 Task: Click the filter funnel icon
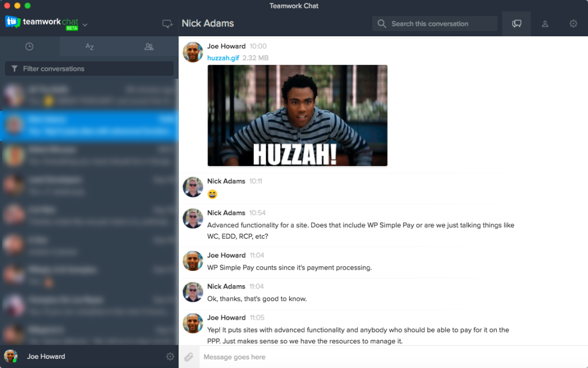[14, 69]
